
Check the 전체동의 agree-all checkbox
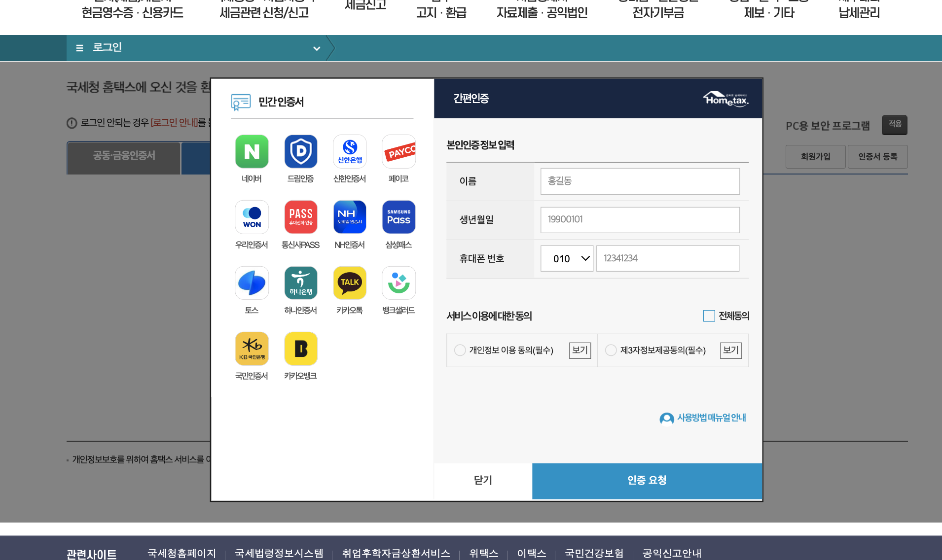(x=709, y=316)
